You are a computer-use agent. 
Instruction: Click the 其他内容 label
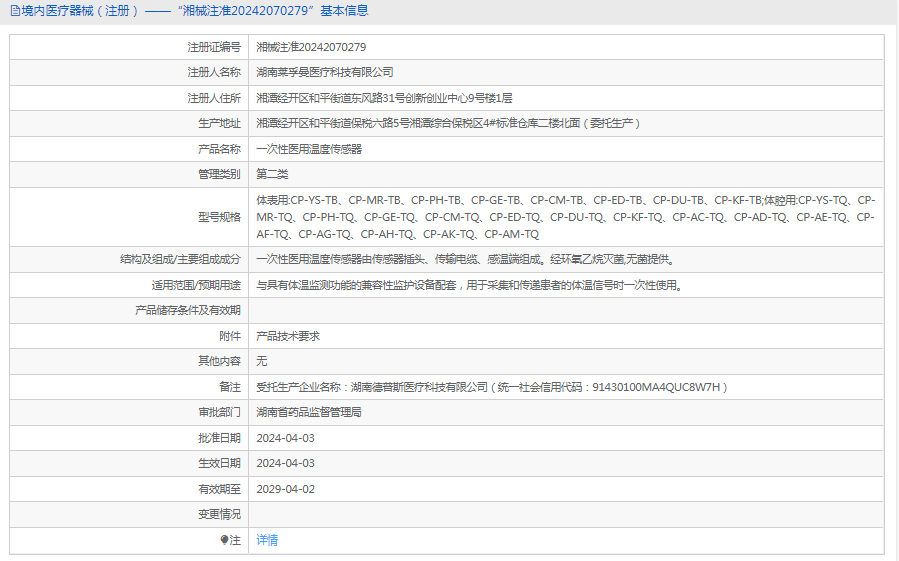(219, 361)
